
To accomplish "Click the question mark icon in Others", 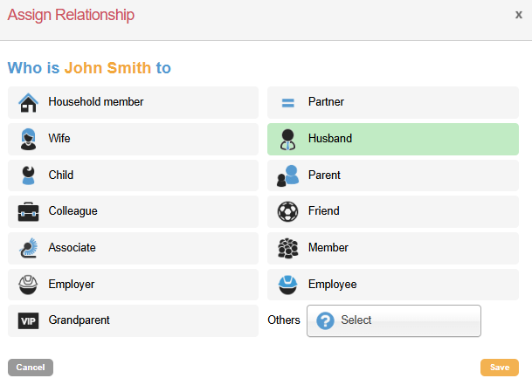I will (x=325, y=320).
